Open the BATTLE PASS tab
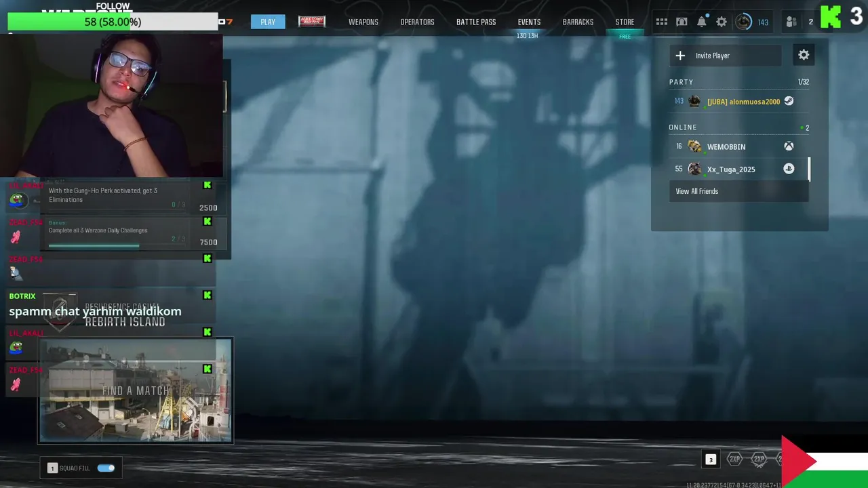 pos(476,22)
